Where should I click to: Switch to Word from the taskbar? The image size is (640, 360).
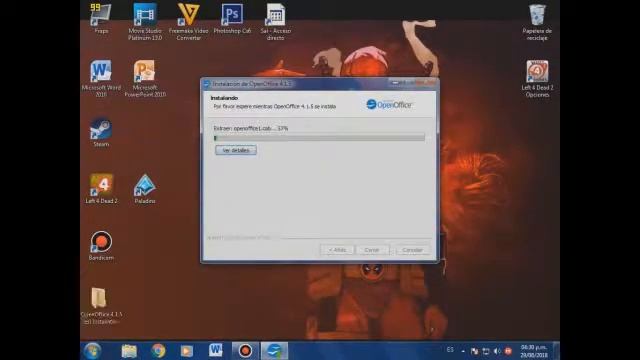tap(216, 351)
